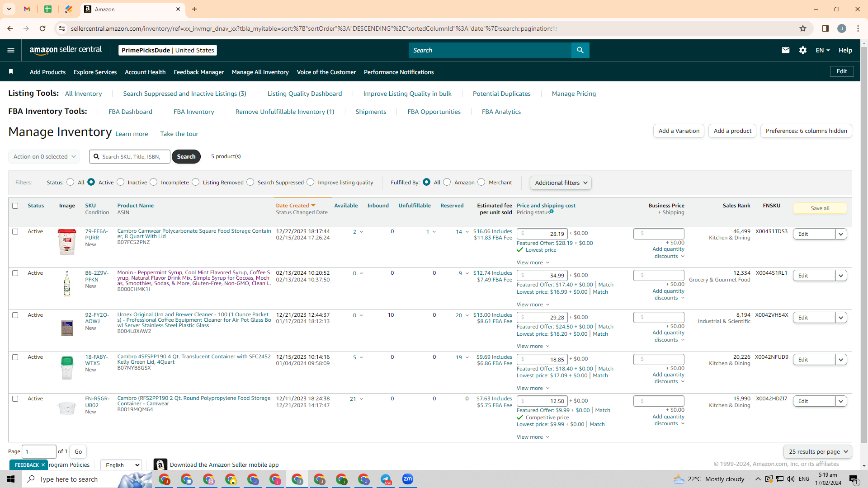Go to Account Health
This screenshot has height=488, width=868.
point(145,72)
